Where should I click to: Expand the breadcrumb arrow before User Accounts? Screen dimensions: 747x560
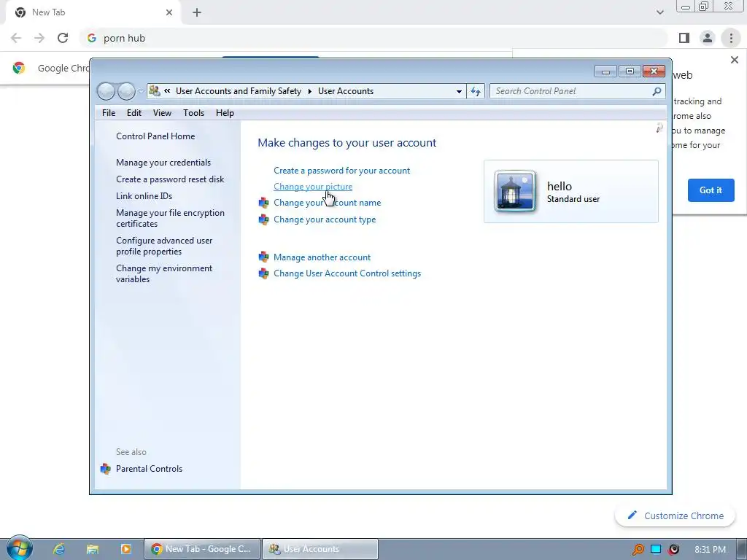(x=309, y=91)
